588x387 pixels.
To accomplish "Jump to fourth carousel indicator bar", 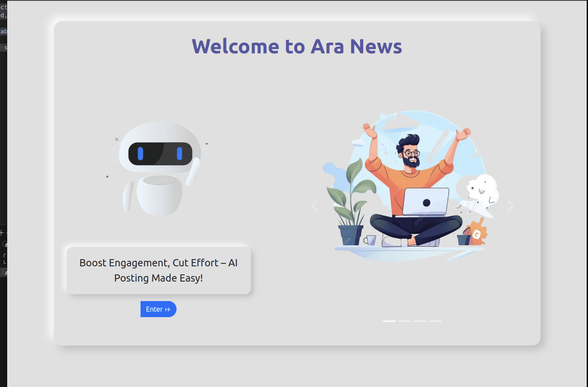I will [x=435, y=321].
